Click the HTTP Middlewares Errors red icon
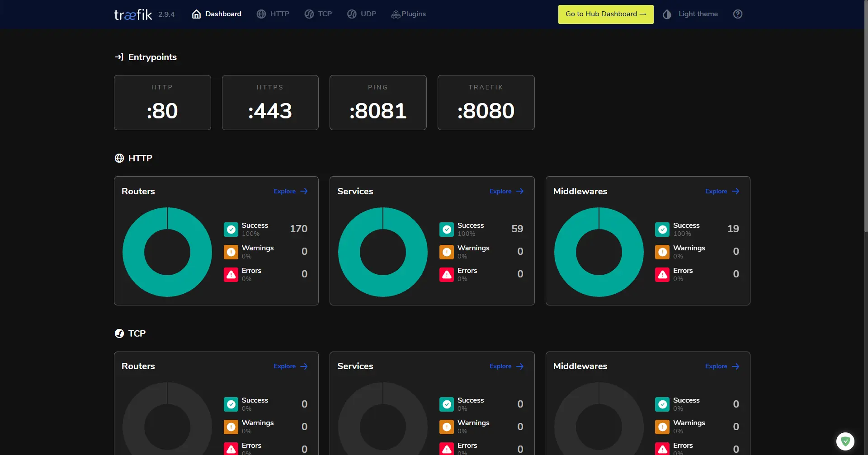 click(662, 275)
